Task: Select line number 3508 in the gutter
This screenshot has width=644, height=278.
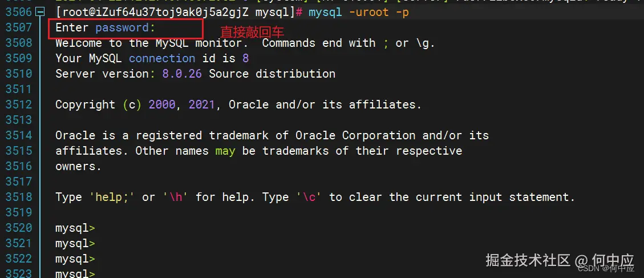Action: click(x=18, y=43)
